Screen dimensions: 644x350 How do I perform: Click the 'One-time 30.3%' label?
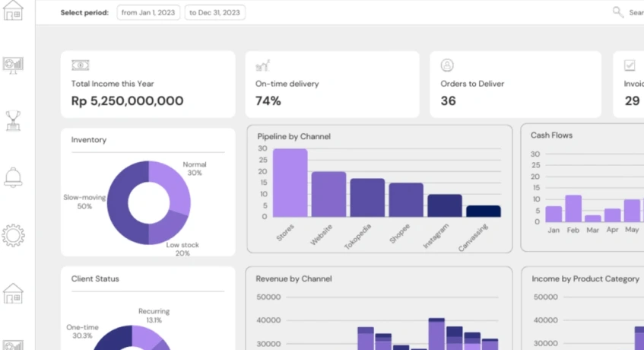point(82,332)
